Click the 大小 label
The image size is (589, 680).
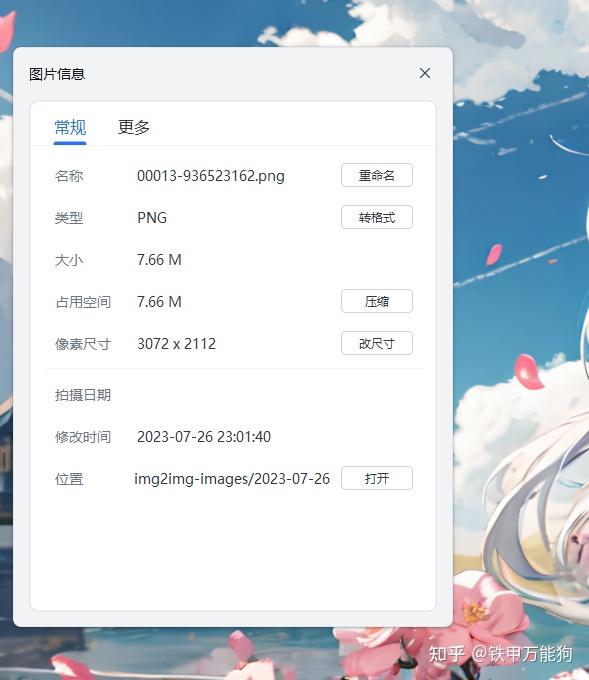69,260
